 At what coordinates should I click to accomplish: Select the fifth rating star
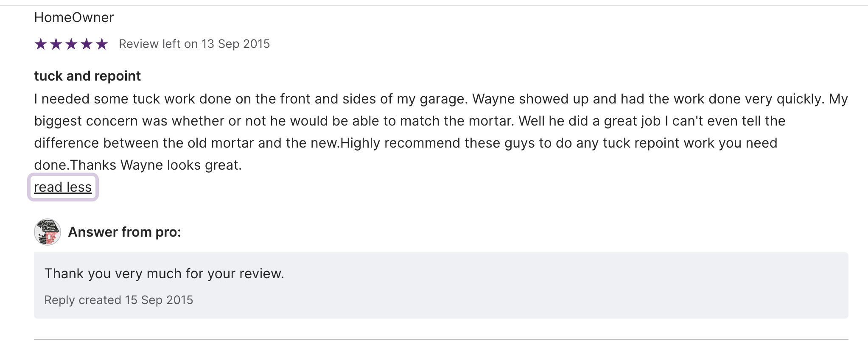(102, 44)
